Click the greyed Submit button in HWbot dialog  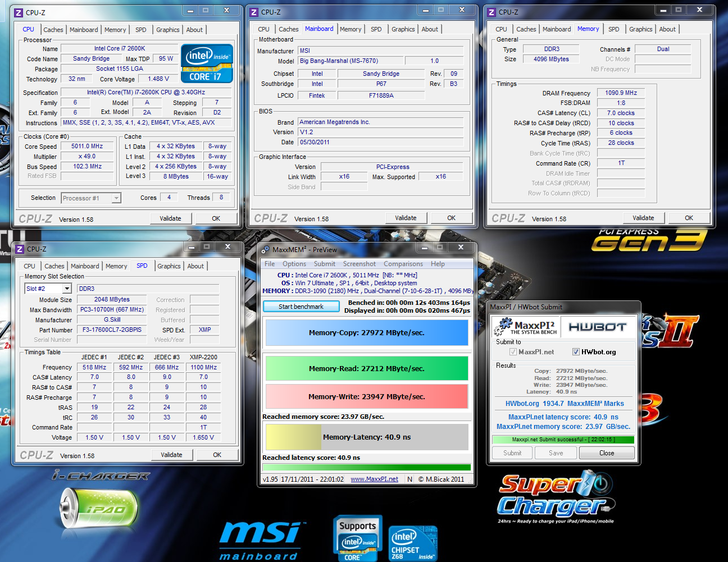click(x=512, y=453)
